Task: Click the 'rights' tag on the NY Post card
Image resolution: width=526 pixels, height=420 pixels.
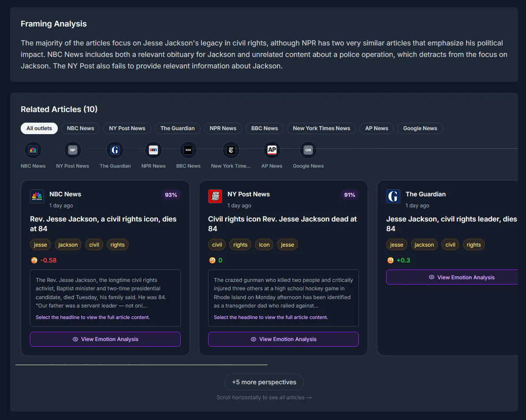Action: [241, 245]
